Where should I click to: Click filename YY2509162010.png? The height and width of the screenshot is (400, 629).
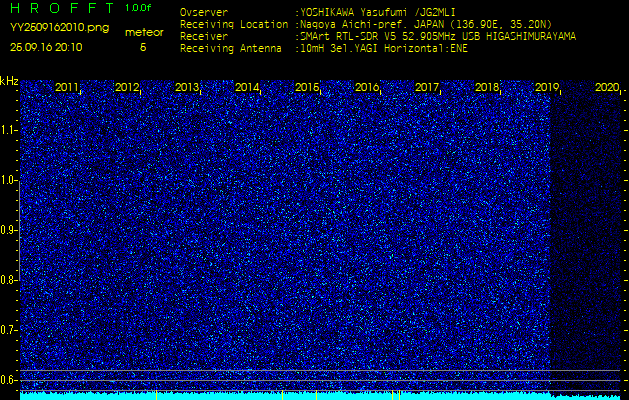click(59, 28)
